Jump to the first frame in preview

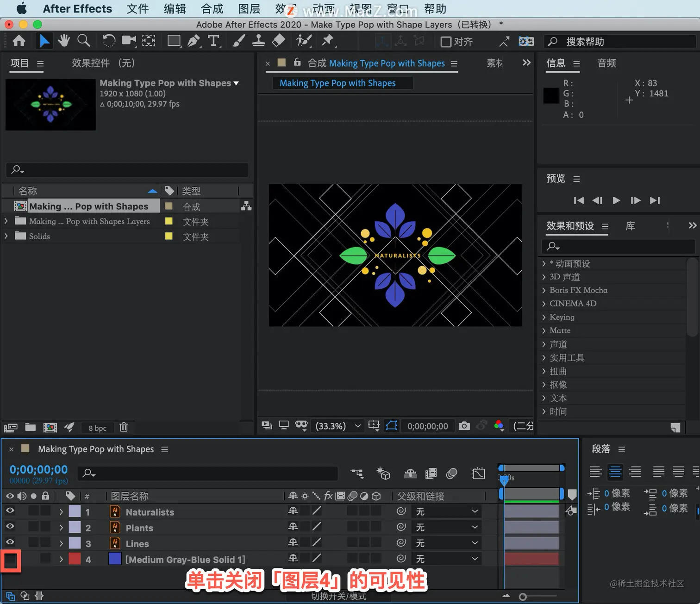[579, 200]
